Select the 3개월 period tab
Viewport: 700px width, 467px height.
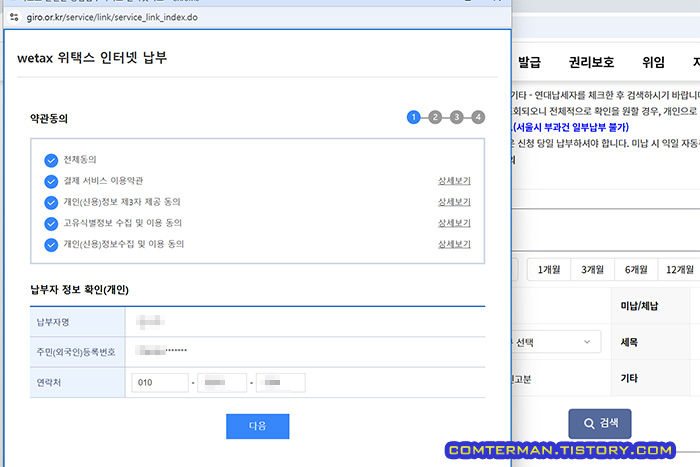tap(592, 269)
